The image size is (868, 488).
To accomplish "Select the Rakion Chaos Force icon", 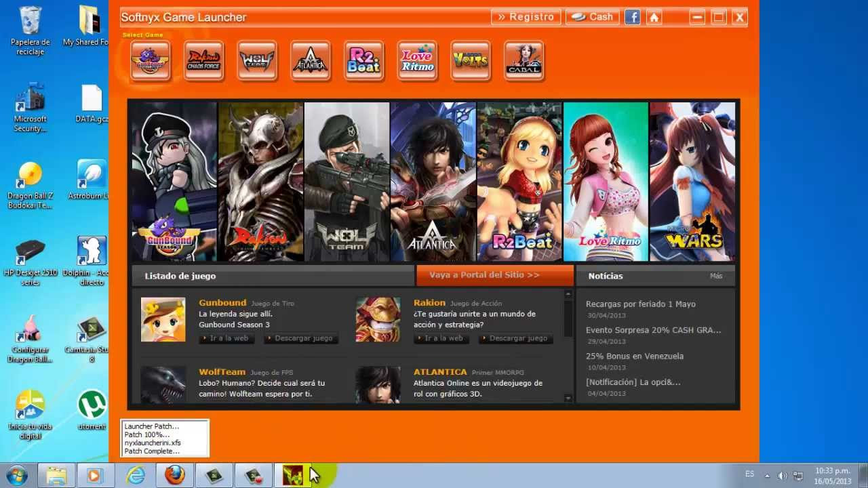I will (204, 61).
